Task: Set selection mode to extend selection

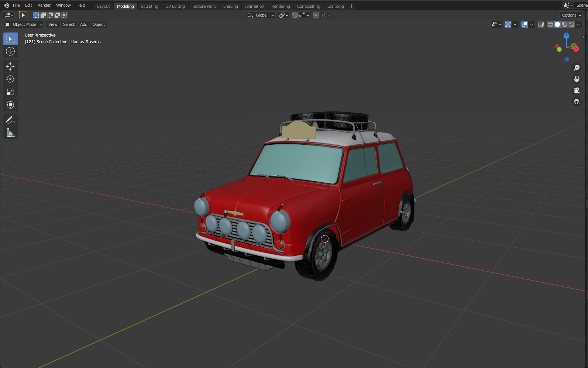Action: [43, 15]
